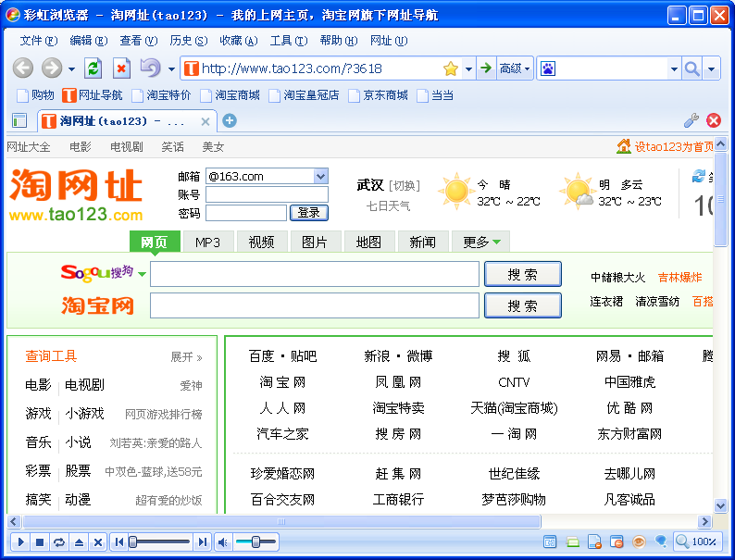735x560 pixels.
Task: Click the red circle close-all icon on tab bar
Action: pyautogui.click(x=714, y=120)
